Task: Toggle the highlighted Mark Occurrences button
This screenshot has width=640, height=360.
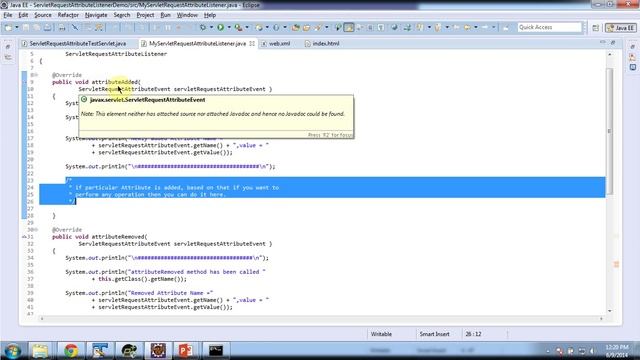Action: tap(349, 27)
